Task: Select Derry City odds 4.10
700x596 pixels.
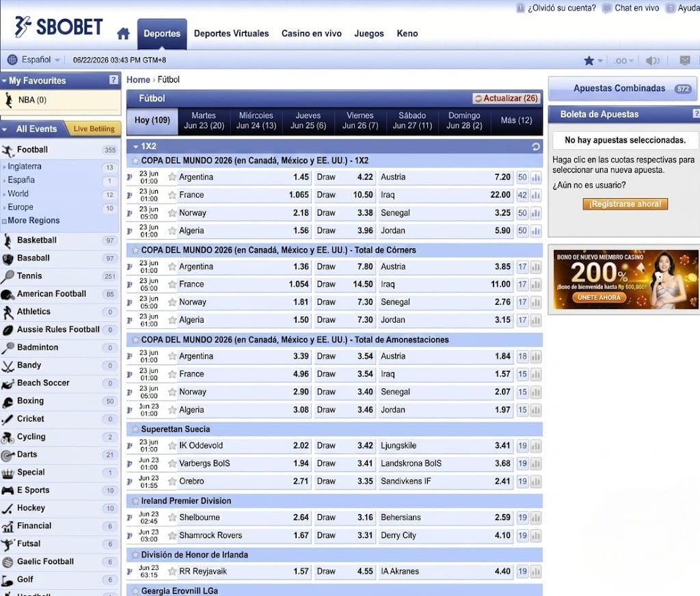Action: click(445, 536)
